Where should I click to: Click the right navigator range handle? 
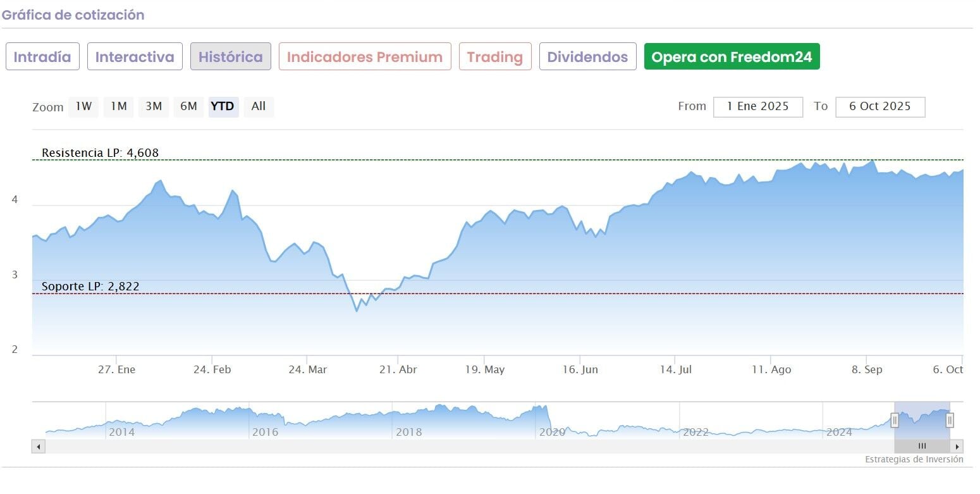pos(950,419)
